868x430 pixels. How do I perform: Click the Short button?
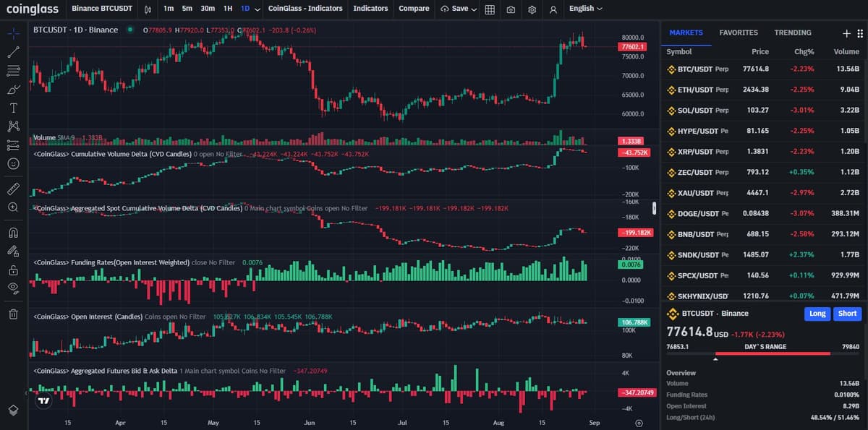click(x=847, y=314)
